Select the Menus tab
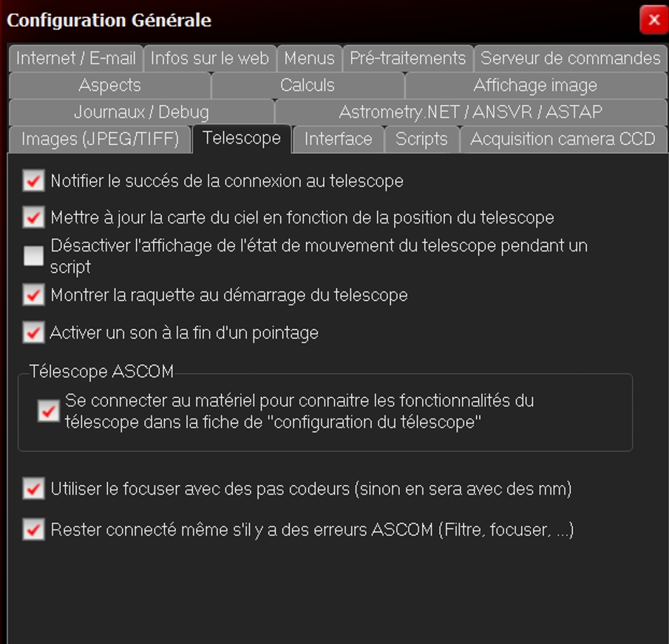This screenshot has height=644, width=669. tap(309, 58)
